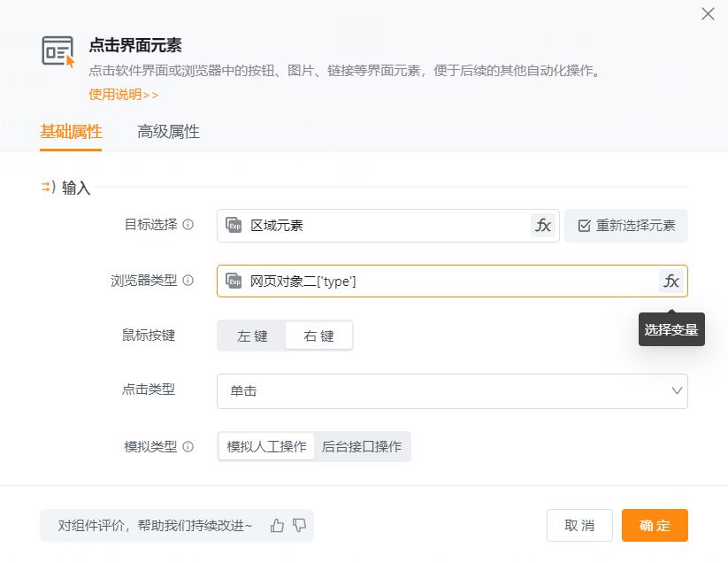Click the fx button in 目标选择 field
Screen dimensions: 728x563
(543, 226)
